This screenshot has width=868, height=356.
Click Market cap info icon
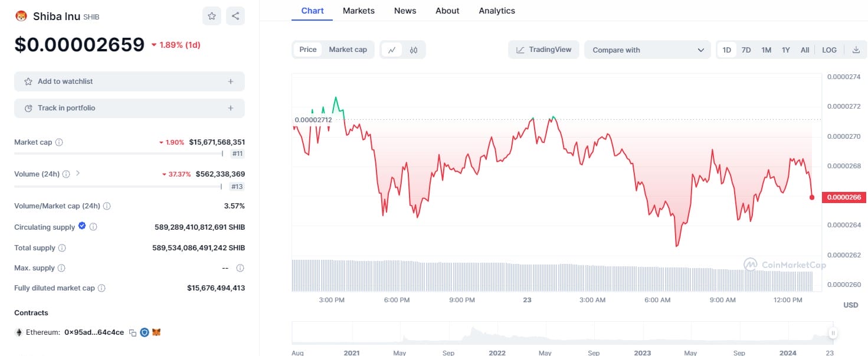59,142
